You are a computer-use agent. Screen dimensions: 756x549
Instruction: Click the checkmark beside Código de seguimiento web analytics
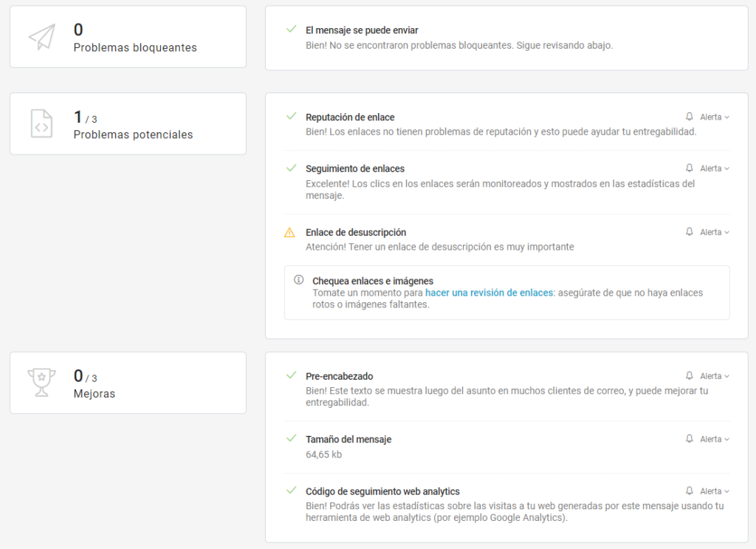[x=291, y=491]
